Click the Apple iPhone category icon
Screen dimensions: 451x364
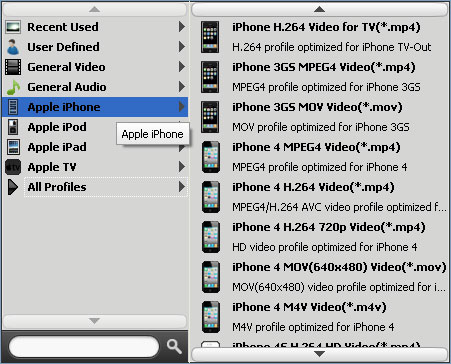(13, 107)
